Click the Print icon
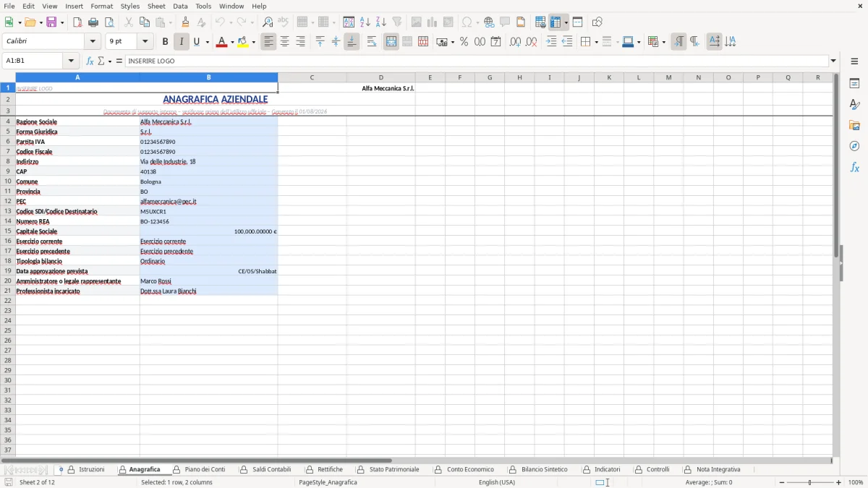This screenshot has width=868, height=488. tap(93, 22)
